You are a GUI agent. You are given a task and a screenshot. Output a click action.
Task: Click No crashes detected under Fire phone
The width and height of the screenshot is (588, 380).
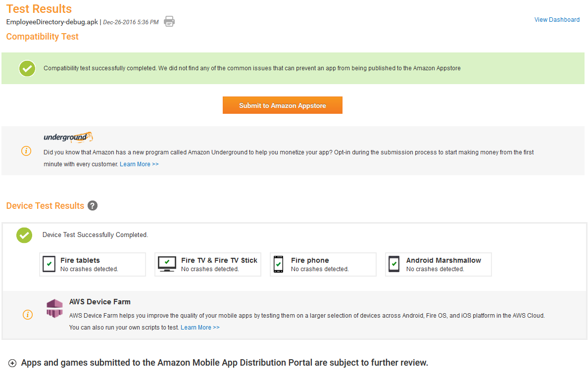[x=320, y=269]
